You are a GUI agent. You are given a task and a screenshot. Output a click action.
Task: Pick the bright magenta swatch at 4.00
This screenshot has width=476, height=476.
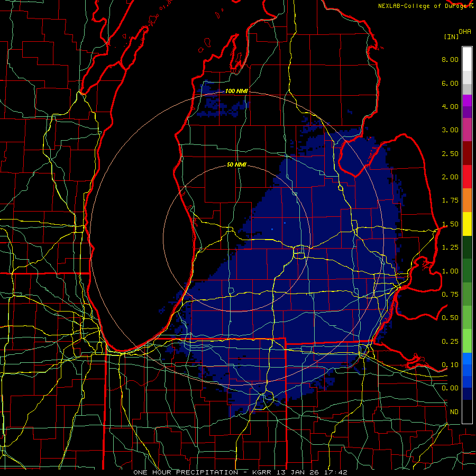coord(467,100)
